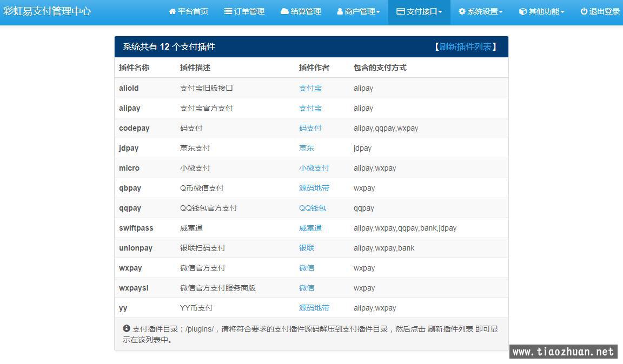Open the QQ钱包 author link

312,208
